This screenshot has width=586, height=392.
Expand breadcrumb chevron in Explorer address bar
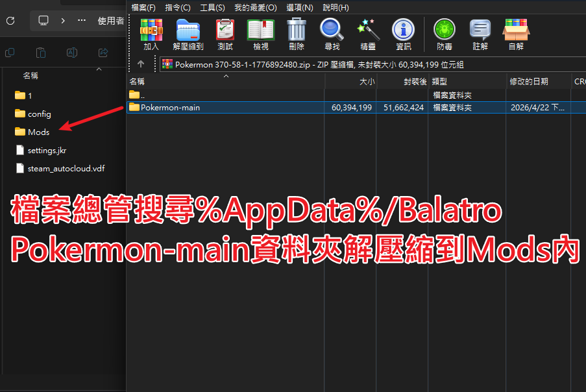point(63,21)
